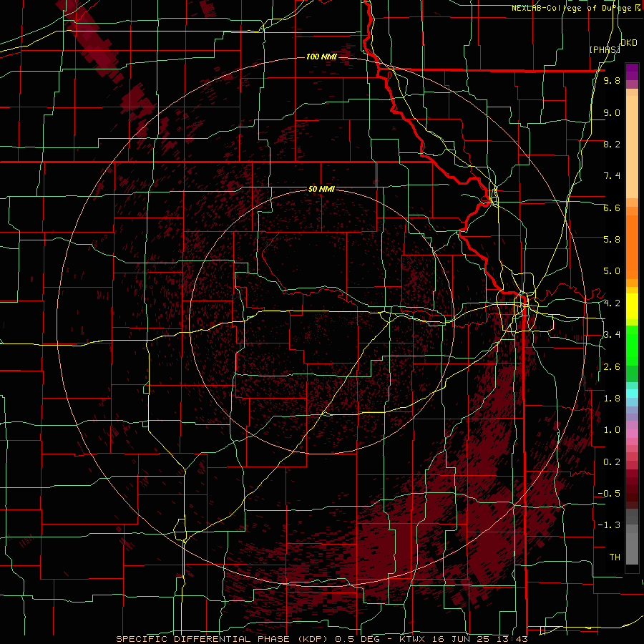The height and width of the screenshot is (644, 644).
Task: Click the 9.0 color scale value
Action: click(612, 112)
